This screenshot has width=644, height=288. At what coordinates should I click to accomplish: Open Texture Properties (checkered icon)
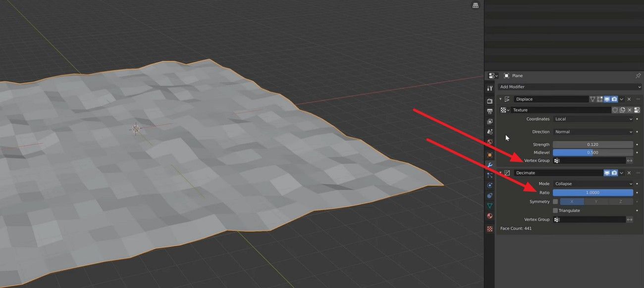489,227
